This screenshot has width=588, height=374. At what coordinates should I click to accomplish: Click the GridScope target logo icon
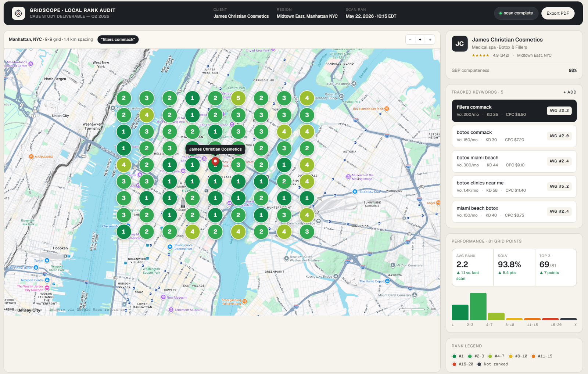pos(18,13)
